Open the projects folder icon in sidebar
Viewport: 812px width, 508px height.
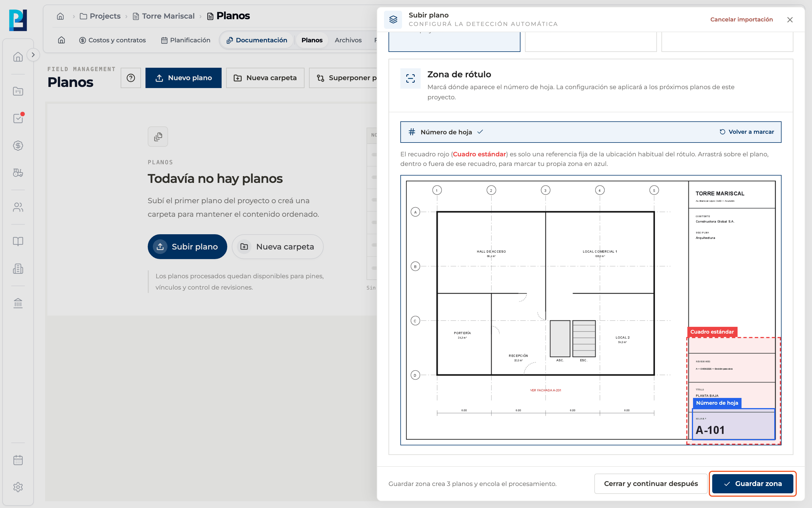click(x=18, y=91)
